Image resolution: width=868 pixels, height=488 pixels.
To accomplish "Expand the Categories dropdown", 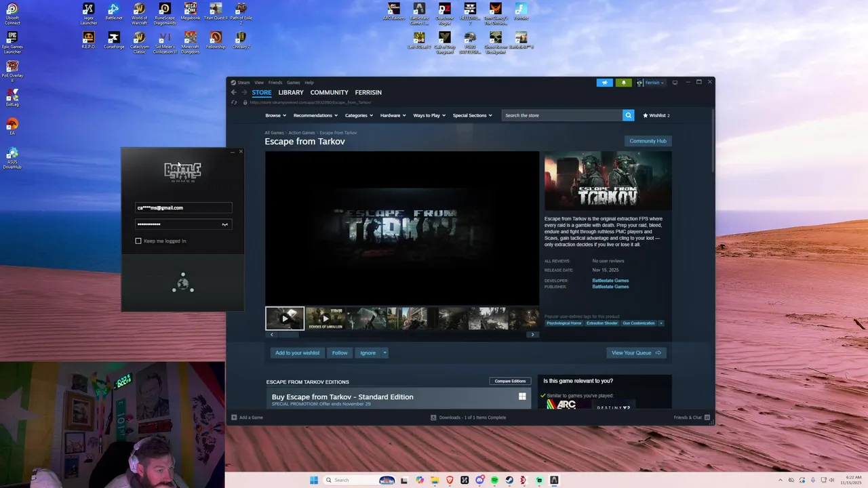I will pos(358,115).
